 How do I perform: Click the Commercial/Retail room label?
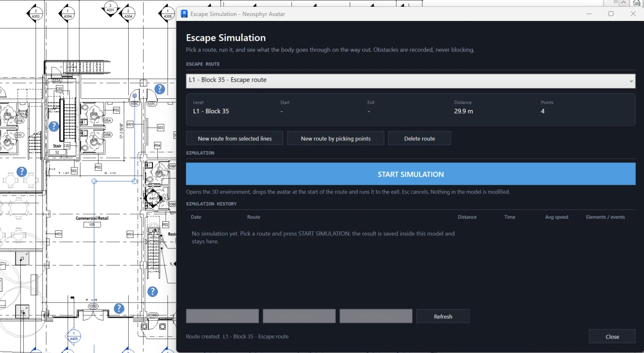coord(92,218)
